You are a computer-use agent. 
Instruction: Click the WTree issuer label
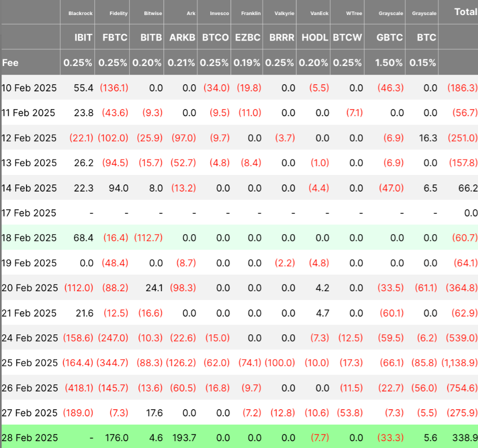tap(354, 13)
